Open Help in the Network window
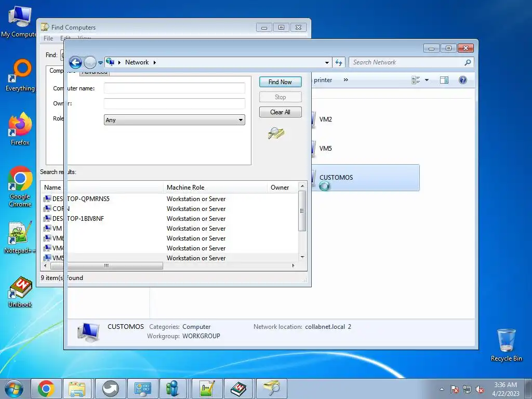Image resolution: width=532 pixels, height=399 pixels. [463, 80]
